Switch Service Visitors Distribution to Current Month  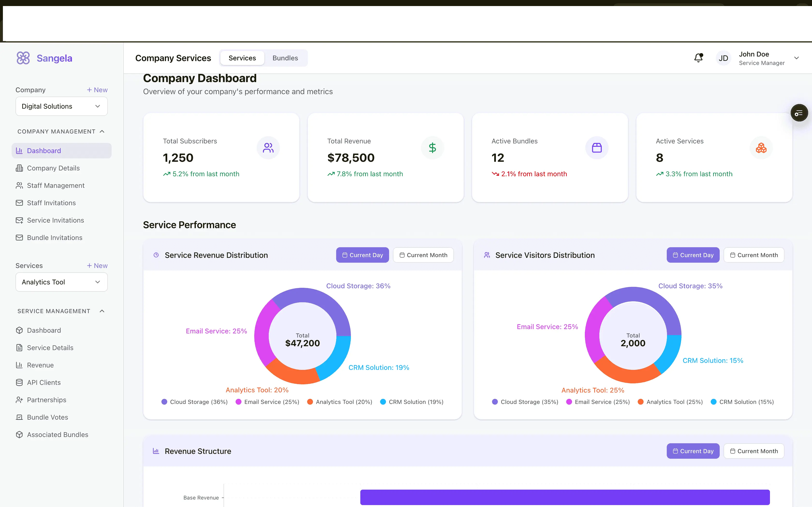pyautogui.click(x=754, y=255)
